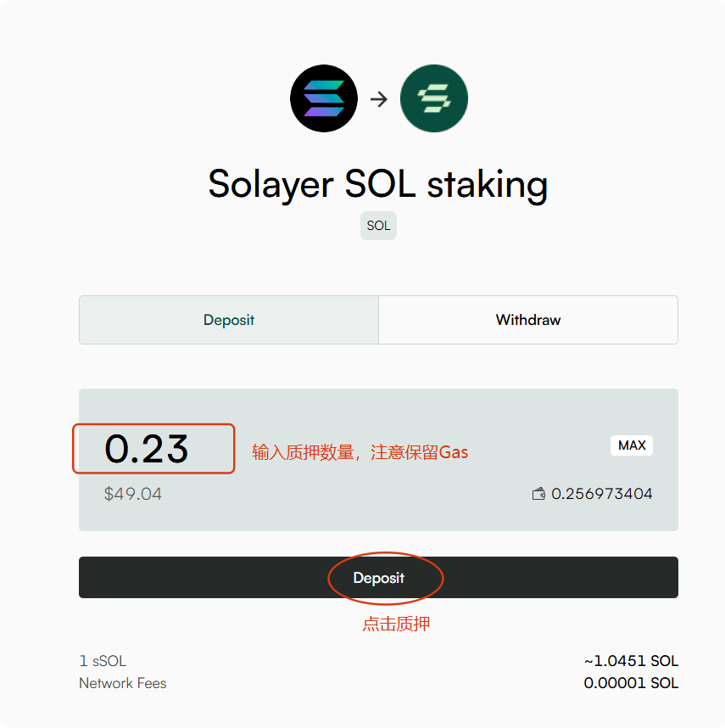
Task: Click the $49.04 USD value
Action: [x=133, y=494]
